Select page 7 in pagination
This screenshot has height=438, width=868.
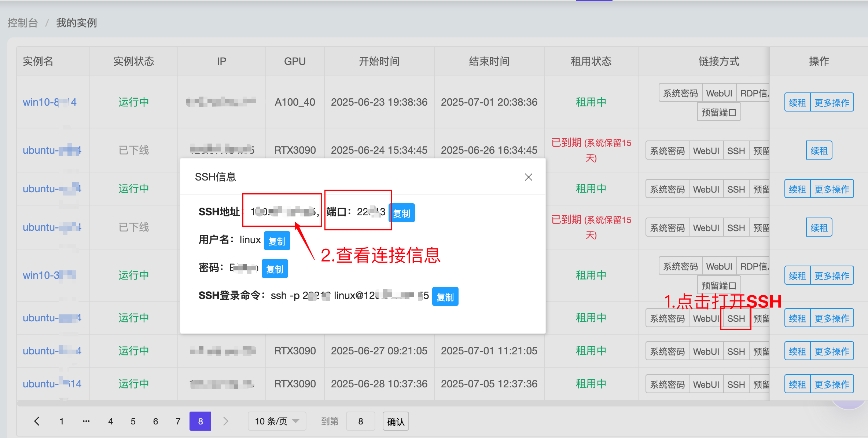tap(178, 421)
